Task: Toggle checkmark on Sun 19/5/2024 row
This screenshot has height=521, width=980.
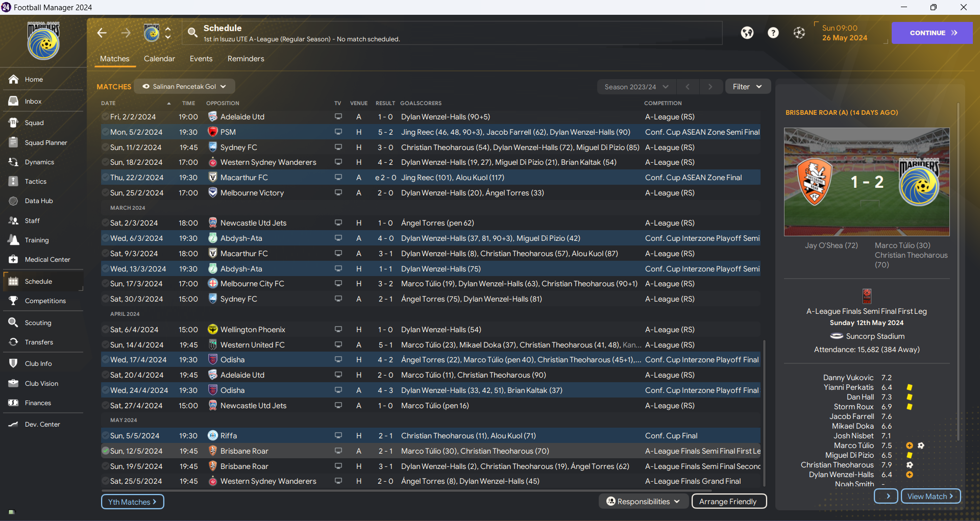Action: (x=106, y=466)
